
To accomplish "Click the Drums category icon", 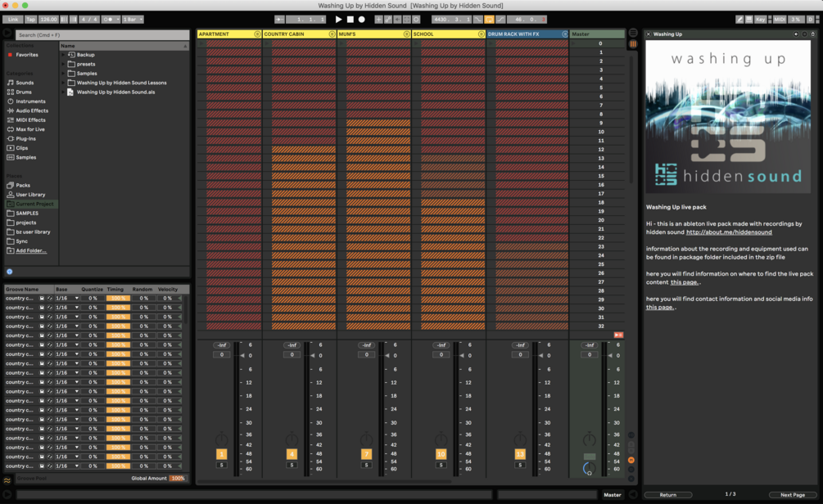I will pos(11,92).
